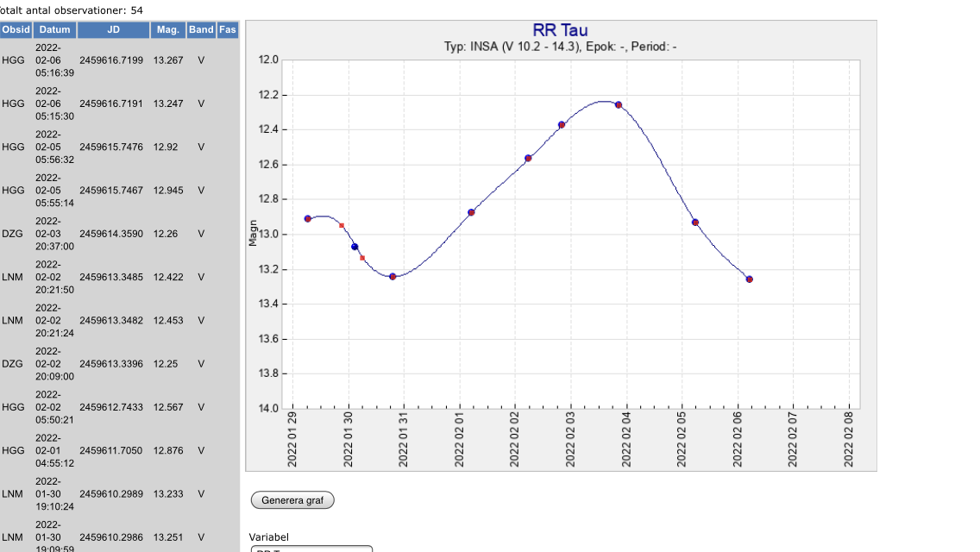Click the JD column header
This screenshot has width=980, height=552.
[113, 30]
